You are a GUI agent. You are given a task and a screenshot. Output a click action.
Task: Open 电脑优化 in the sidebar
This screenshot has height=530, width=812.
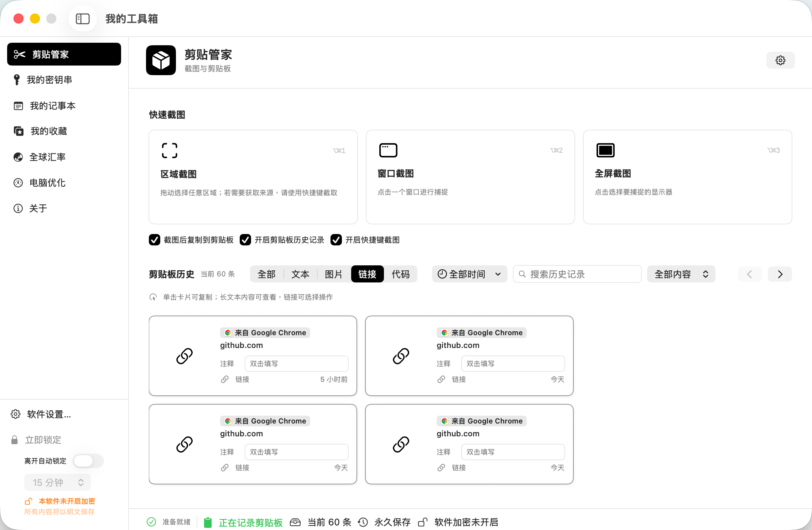coord(64,183)
